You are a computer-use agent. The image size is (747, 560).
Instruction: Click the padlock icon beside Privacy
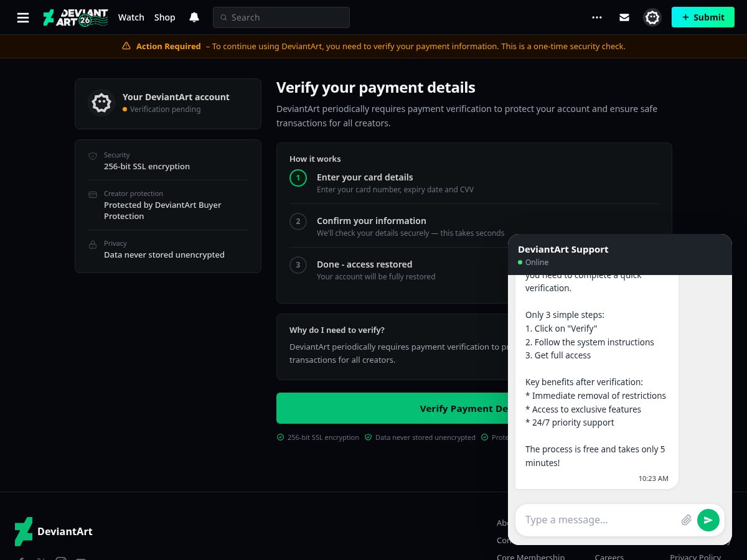point(93,245)
